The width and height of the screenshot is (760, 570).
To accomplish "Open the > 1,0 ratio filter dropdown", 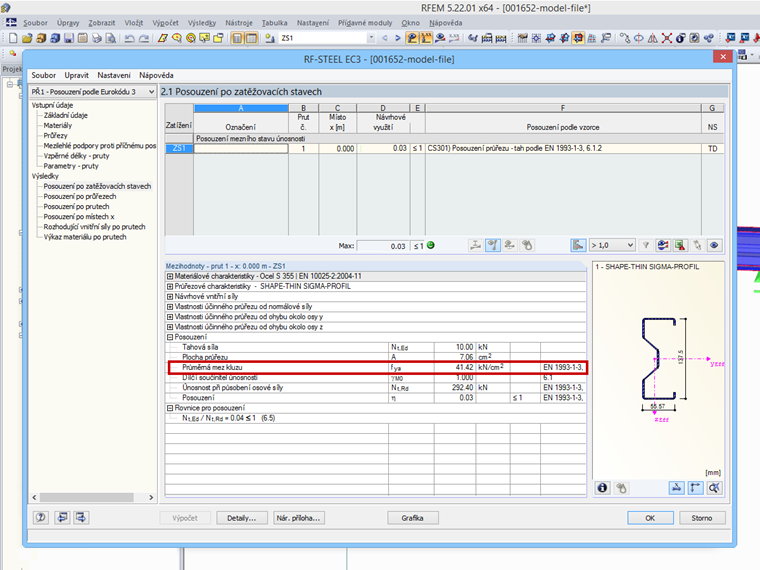I will tap(630, 245).
